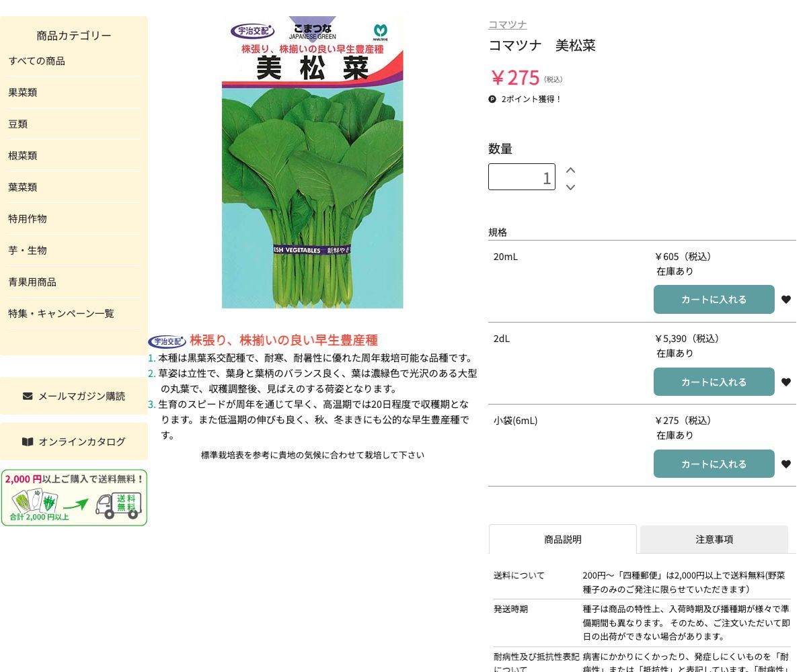This screenshot has width=807, height=672.
Task: Favorite the 20mL size with heart icon
Action: pyautogui.click(x=785, y=300)
